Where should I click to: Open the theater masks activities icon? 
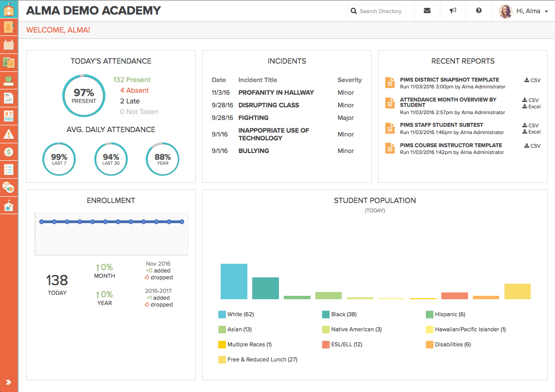[x=8, y=187]
